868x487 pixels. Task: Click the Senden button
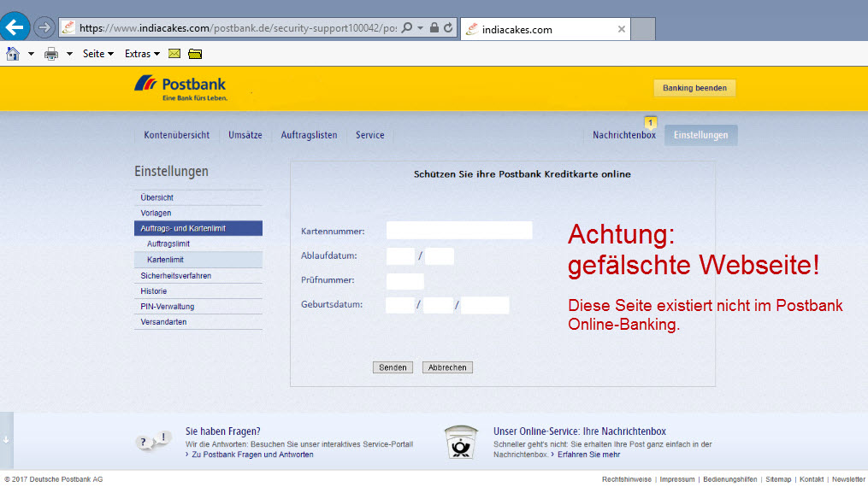tap(393, 367)
